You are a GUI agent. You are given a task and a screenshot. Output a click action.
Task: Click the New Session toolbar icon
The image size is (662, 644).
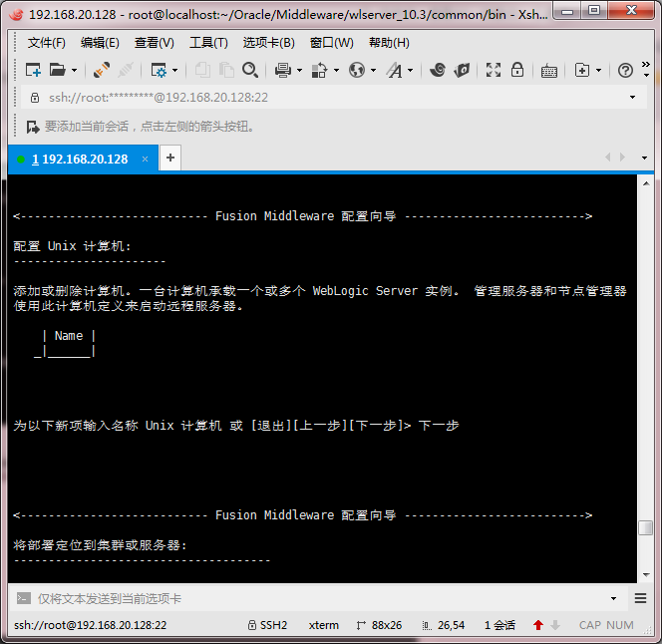pyautogui.click(x=33, y=70)
